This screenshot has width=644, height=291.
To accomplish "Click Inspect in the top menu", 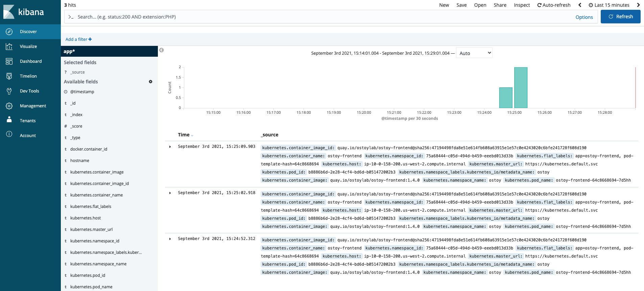I will 522,5.
